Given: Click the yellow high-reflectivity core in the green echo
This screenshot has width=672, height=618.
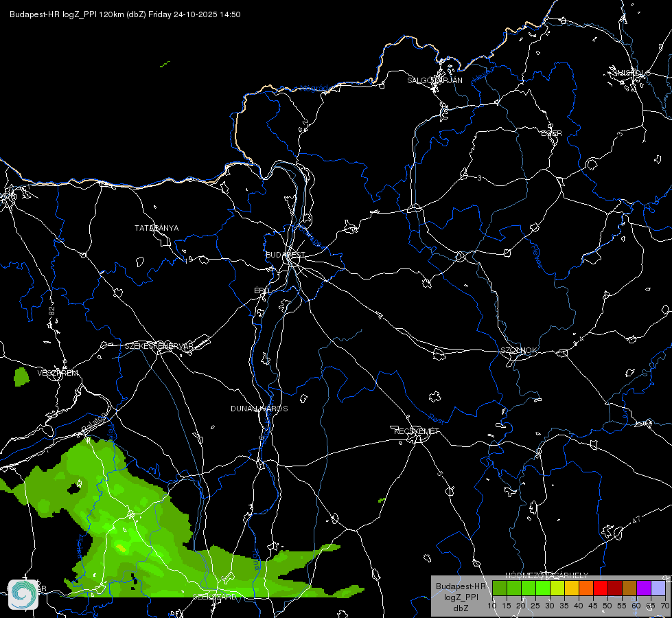Looking at the screenshot, I should point(121,548).
